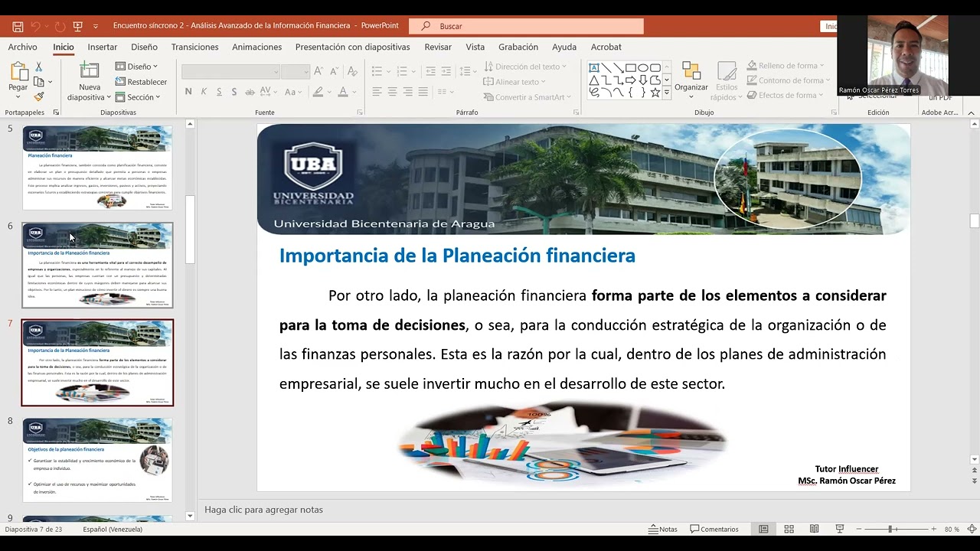Click the Buscar search box

(x=526, y=26)
